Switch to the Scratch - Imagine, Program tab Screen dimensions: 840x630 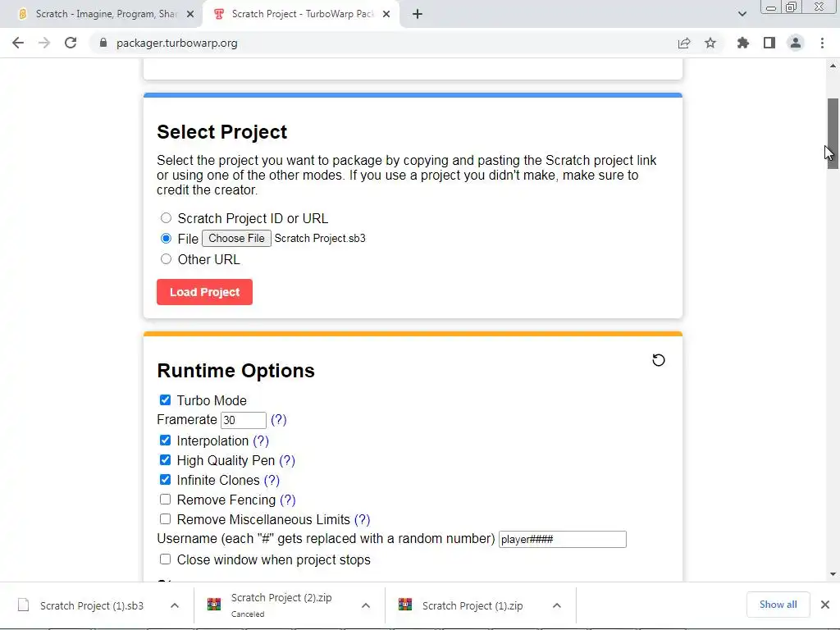[x=106, y=14]
